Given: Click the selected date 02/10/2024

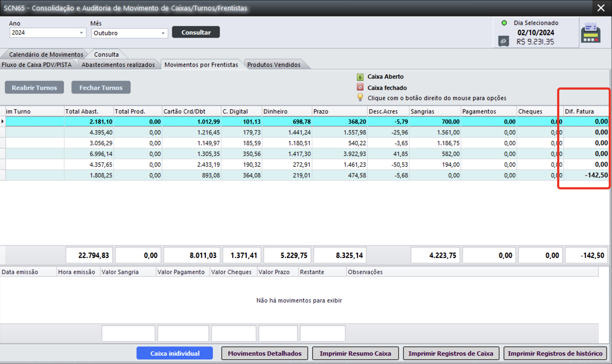Looking at the screenshot, I should click(x=536, y=32).
